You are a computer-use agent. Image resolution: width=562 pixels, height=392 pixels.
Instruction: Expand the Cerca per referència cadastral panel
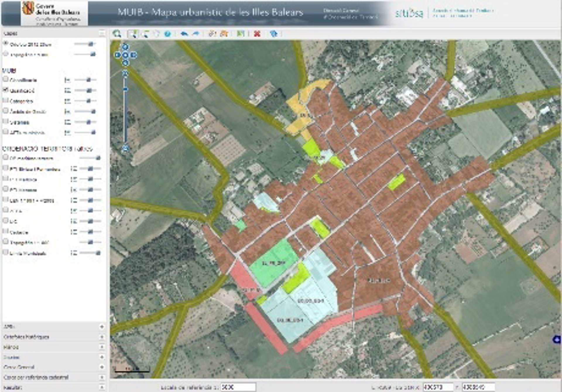tap(102, 377)
